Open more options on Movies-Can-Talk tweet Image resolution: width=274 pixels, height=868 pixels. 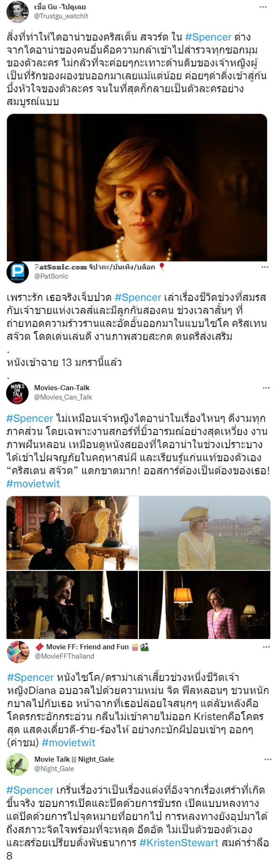coord(266,388)
